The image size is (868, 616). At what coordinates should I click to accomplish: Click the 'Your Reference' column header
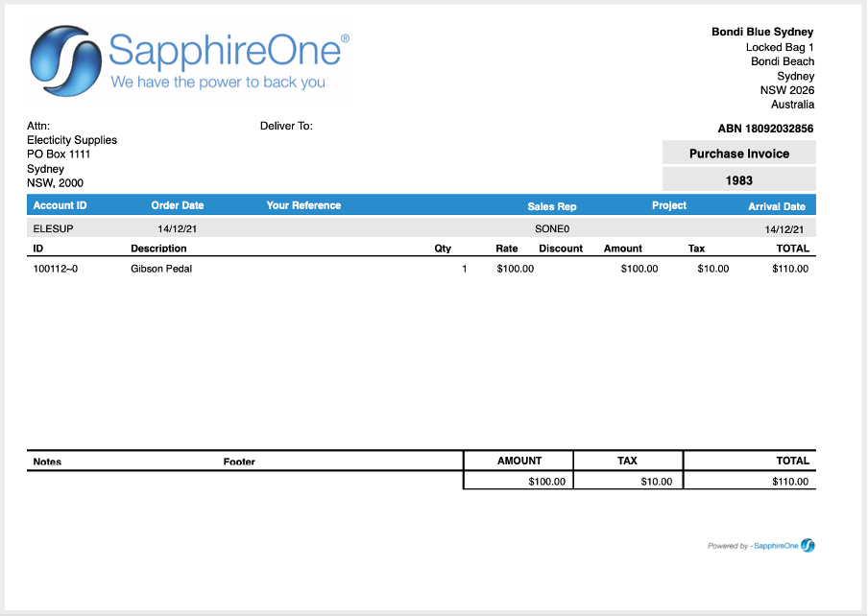point(303,205)
